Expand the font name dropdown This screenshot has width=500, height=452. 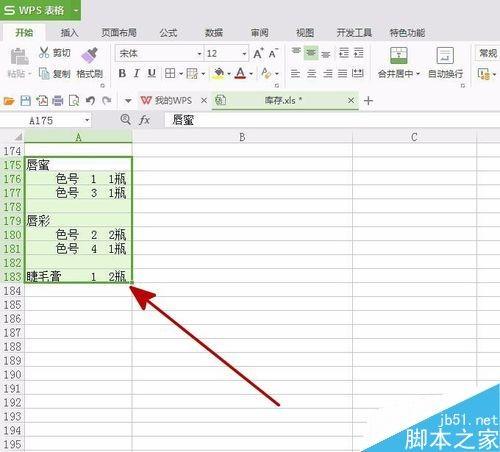click(x=199, y=54)
